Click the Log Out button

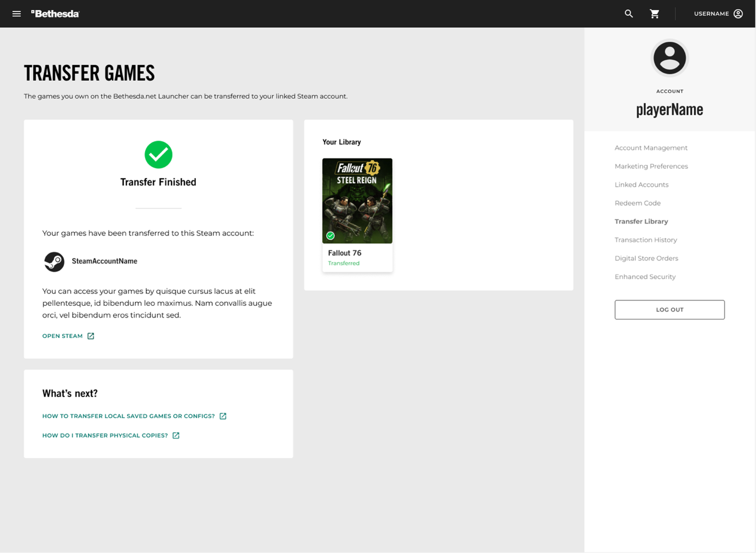[670, 310]
